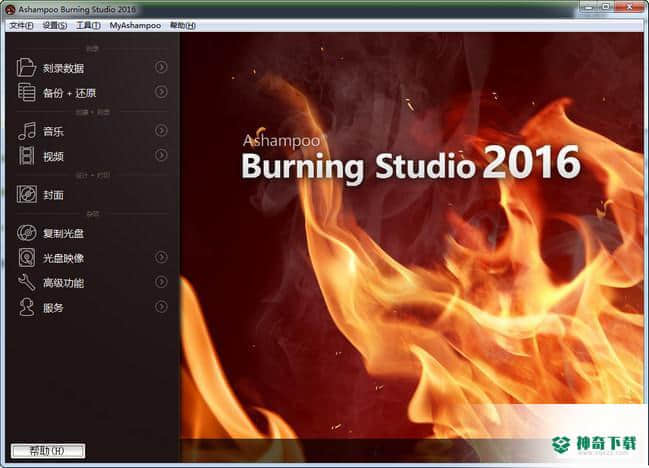The image size is (649, 468).
Task: Select the 复制光盘 label
Action: coord(63,233)
